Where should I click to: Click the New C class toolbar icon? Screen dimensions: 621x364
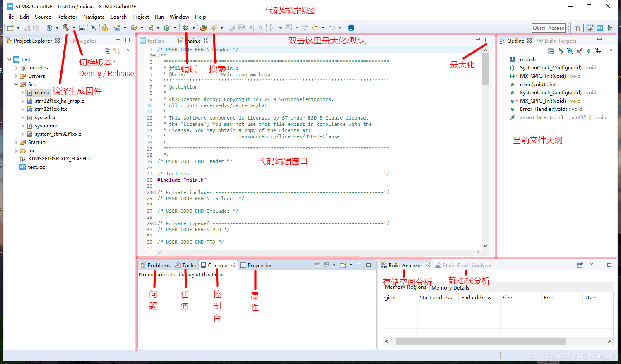[x=151, y=28]
